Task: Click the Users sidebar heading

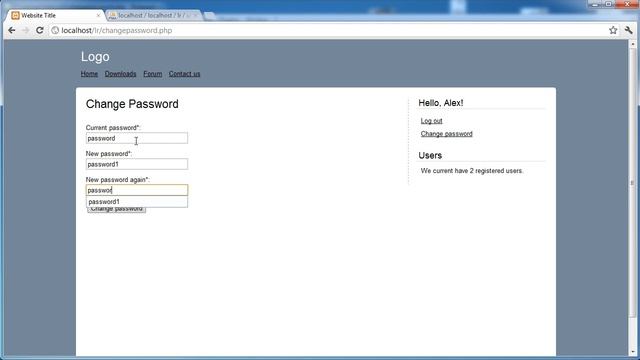Action: coord(430,156)
